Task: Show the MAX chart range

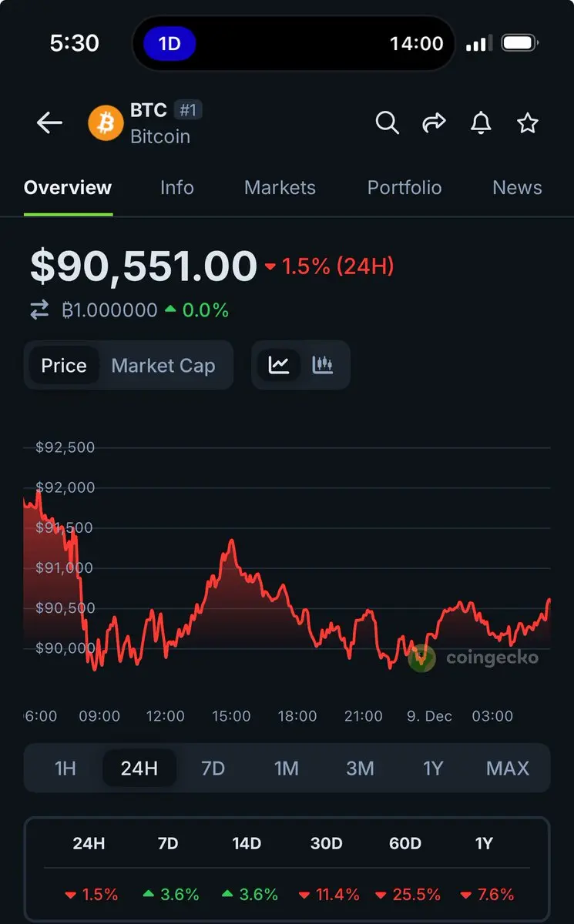Action: click(508, 768)
